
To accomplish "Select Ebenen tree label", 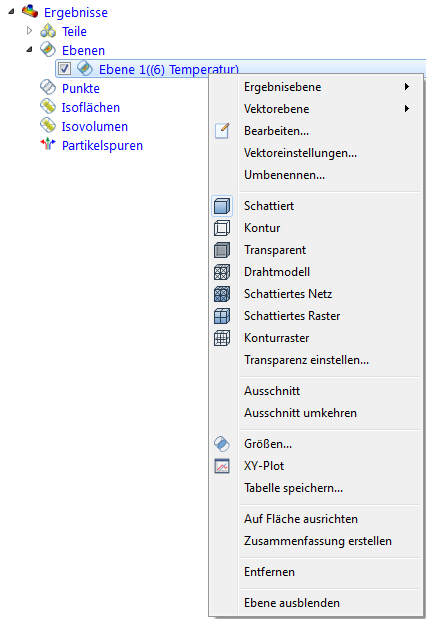I will click(x=83, y=51).
